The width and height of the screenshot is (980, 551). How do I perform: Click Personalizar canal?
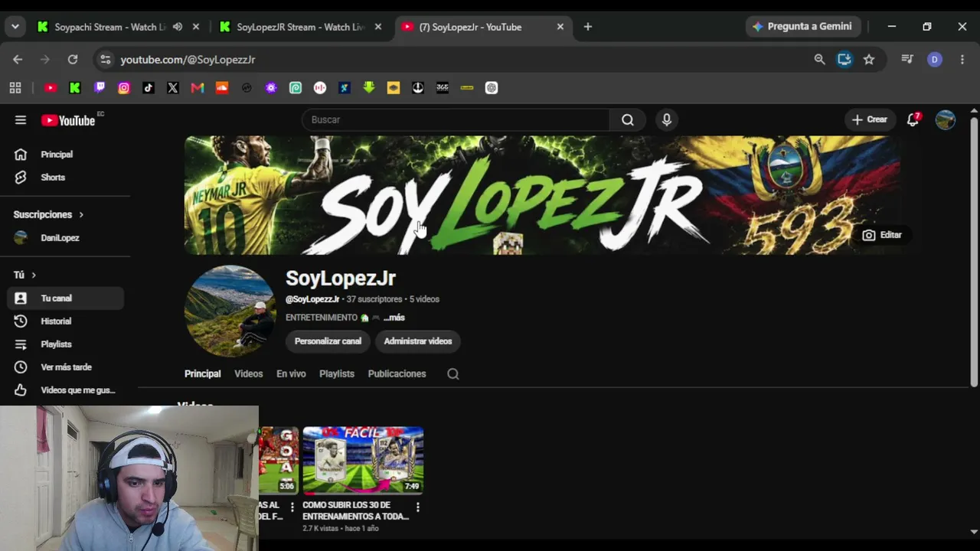pos(328,341)
